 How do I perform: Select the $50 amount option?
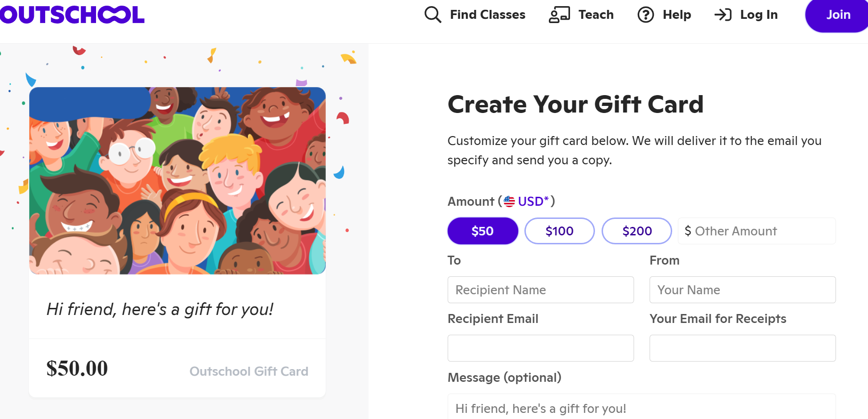482,231
